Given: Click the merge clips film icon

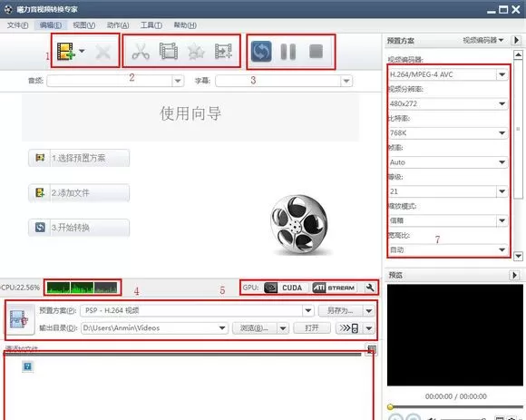Looking at the screenshot, I should 223,52.
